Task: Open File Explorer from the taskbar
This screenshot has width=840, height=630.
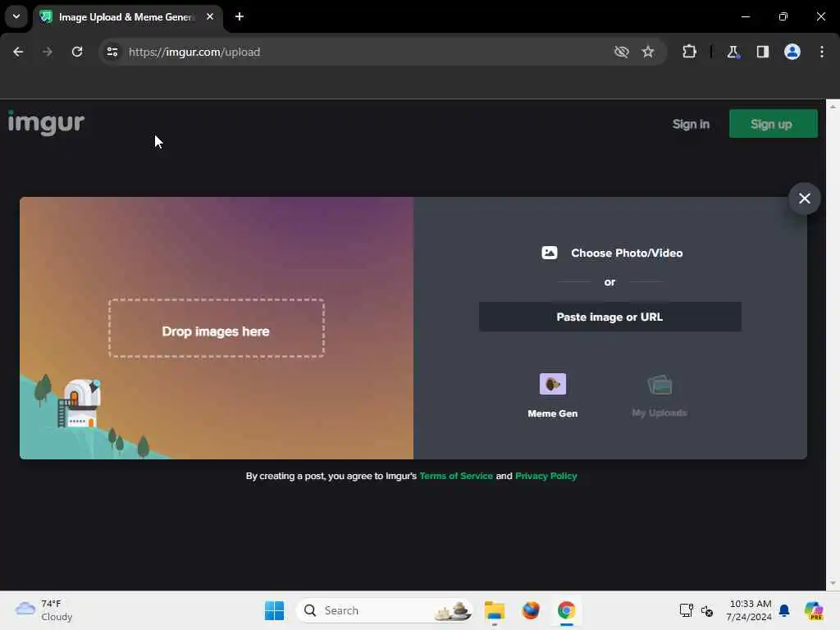Action: [x=495, y=610]
